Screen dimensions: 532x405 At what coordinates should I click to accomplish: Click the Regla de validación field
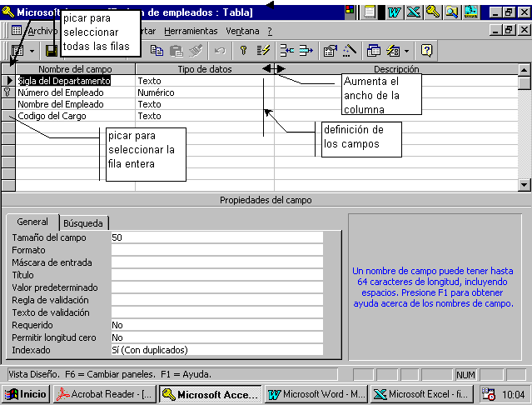pos(216,300)
